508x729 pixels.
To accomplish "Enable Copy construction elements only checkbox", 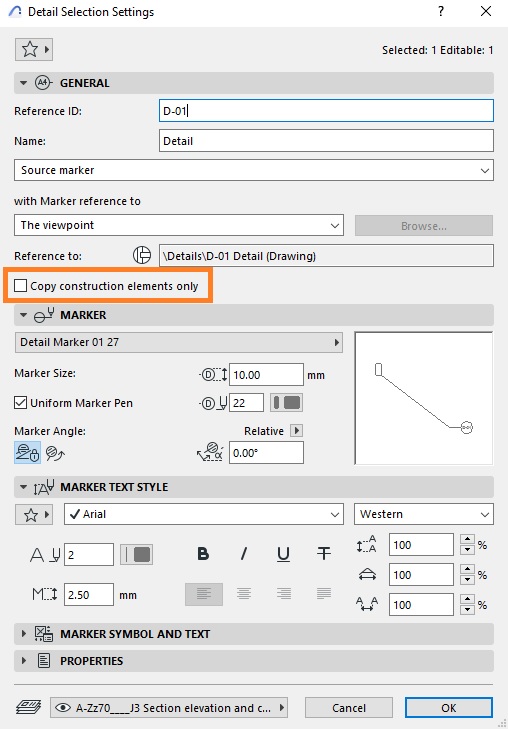I will pos(20,285).
